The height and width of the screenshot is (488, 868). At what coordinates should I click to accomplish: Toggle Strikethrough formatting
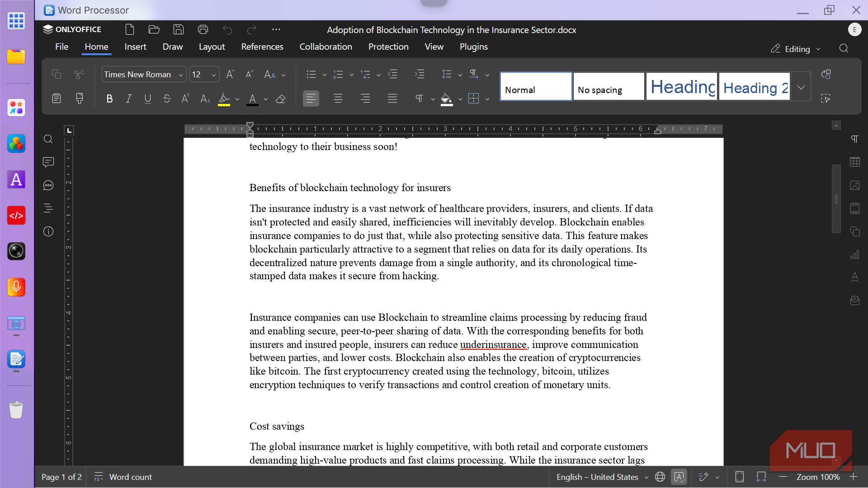[167, 99]
